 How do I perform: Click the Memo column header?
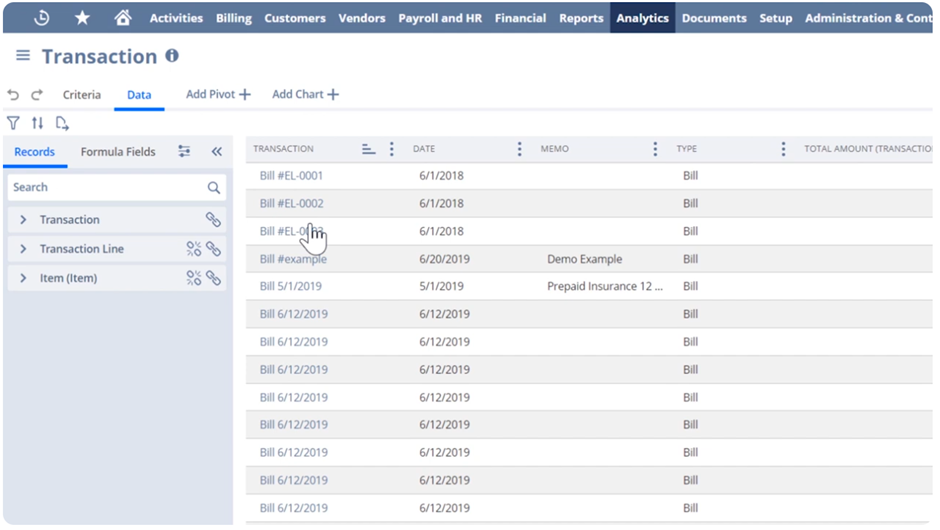click(x=555, y=149)
